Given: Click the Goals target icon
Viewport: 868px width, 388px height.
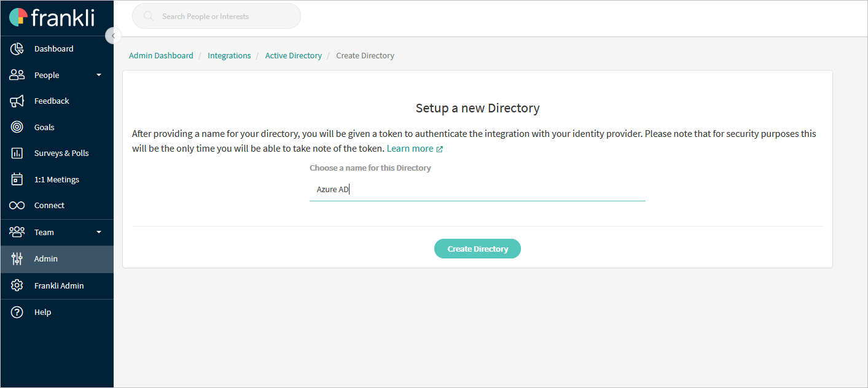Looking at the screenshot, I should tap(17, 127).
